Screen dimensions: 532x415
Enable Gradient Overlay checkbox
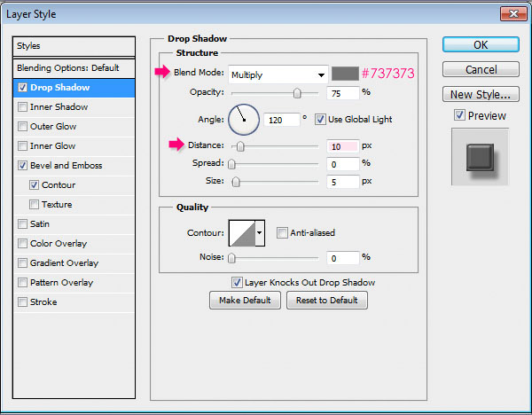(22, 263)
